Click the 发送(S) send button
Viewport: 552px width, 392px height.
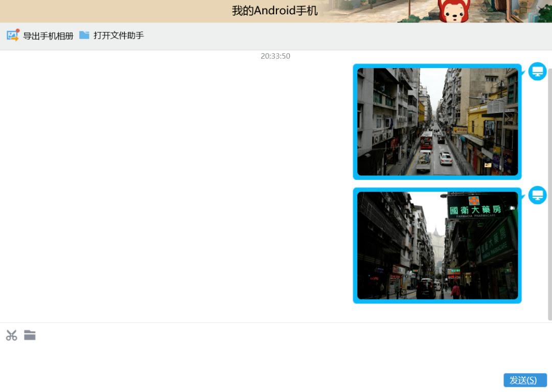525,380
